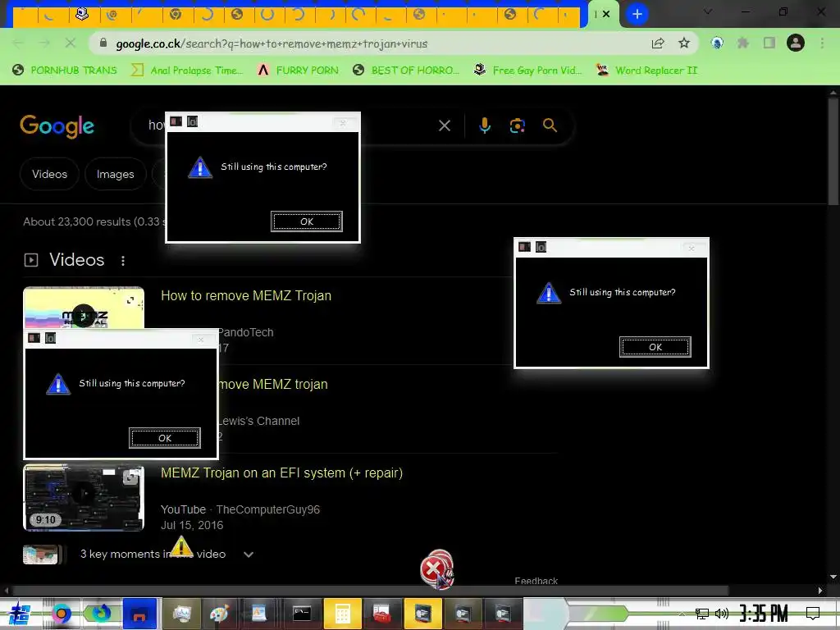The height and width of the screenshot is (630, 840).
Task: Open the red toolbox taskbar icon
Action: point(382,614)
